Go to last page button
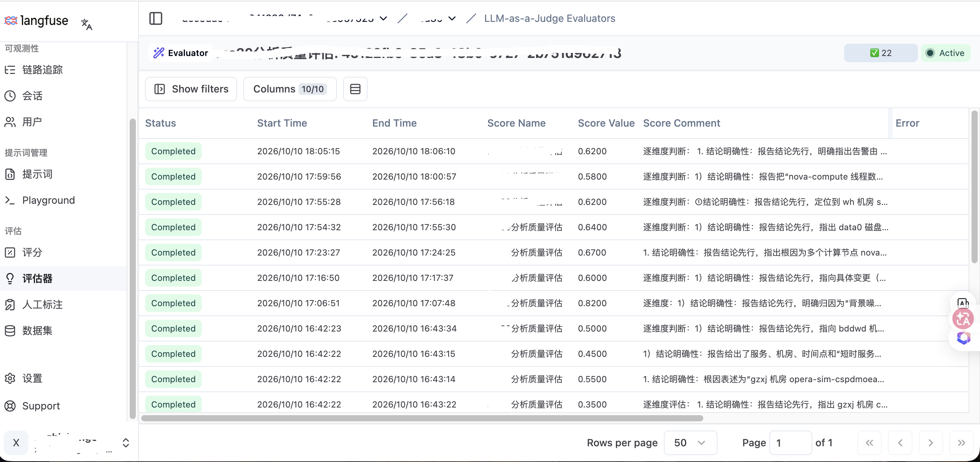This screenshot has height=462, width=980. 962,443
